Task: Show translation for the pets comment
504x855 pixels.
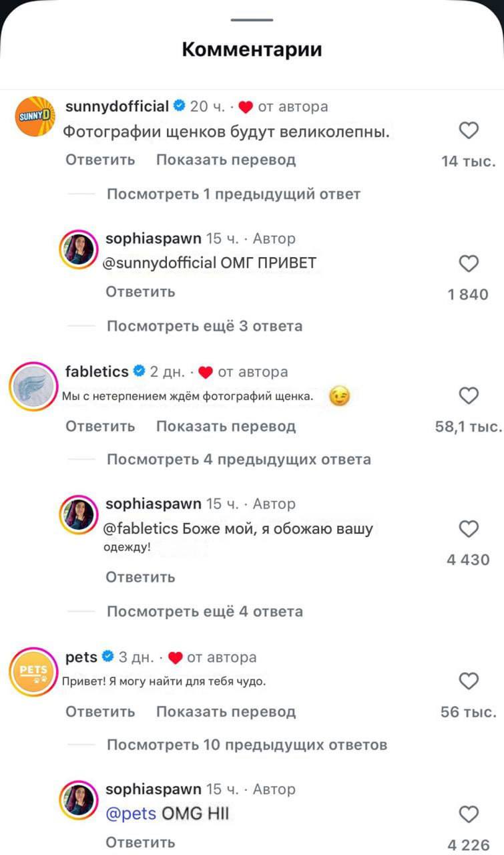Action: point(226,712)
